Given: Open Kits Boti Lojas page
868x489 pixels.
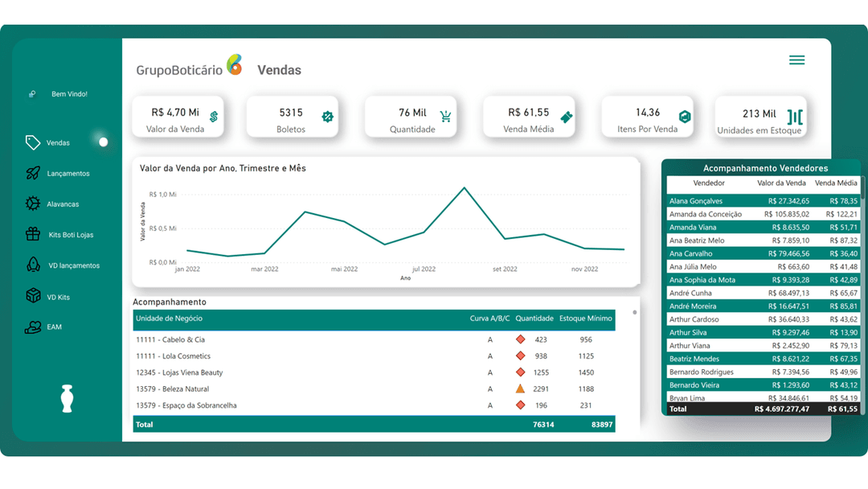Looking at the screenshot, I should tap(71, 235).
